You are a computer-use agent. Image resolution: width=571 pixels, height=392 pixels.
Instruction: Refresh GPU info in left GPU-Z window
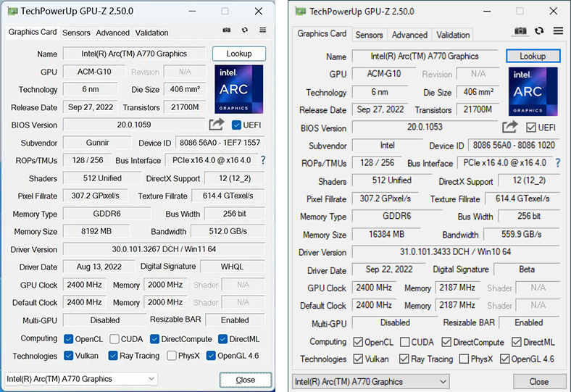(245, 30)
